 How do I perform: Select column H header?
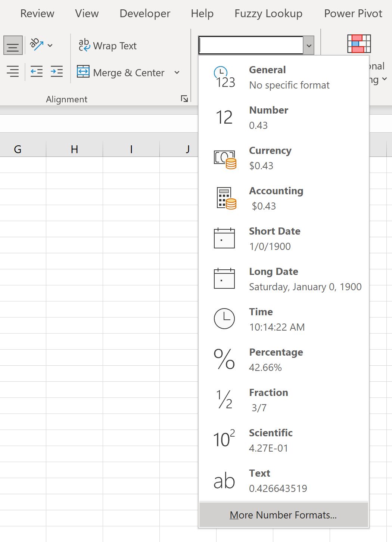point(74,149)
